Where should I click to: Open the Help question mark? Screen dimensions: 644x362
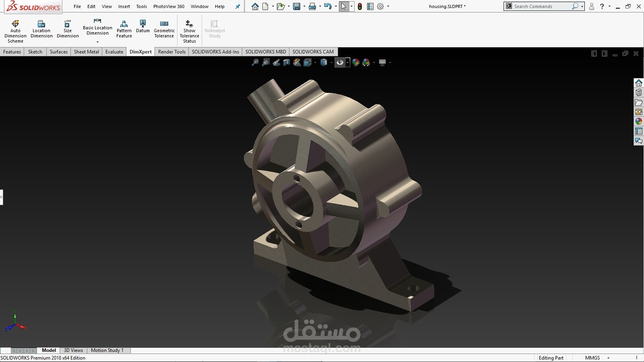(x=602, y=6)
